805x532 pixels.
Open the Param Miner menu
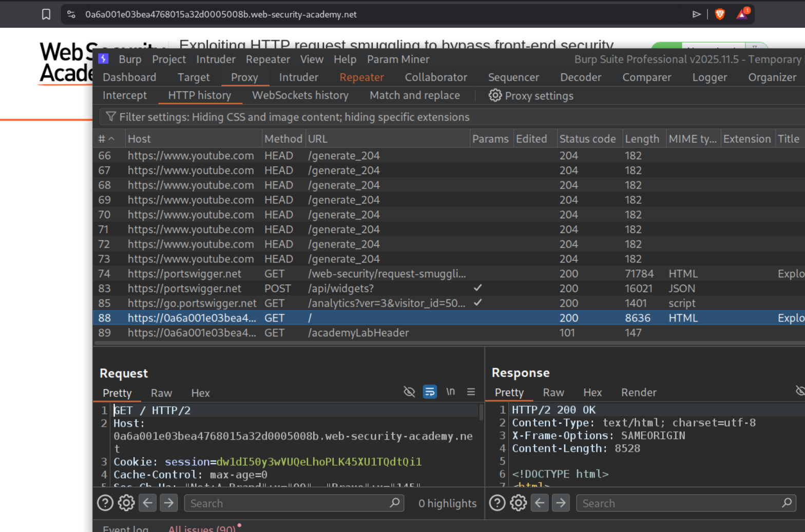398,60
